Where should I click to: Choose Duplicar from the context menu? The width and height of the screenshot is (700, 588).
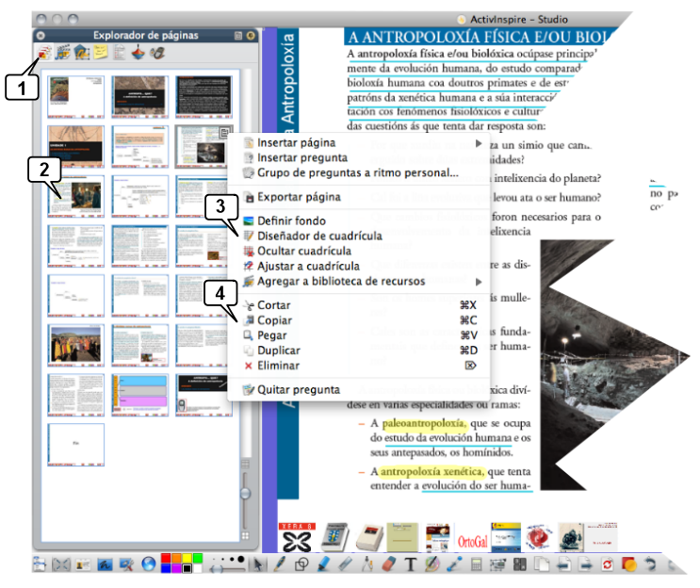point(278,351)
